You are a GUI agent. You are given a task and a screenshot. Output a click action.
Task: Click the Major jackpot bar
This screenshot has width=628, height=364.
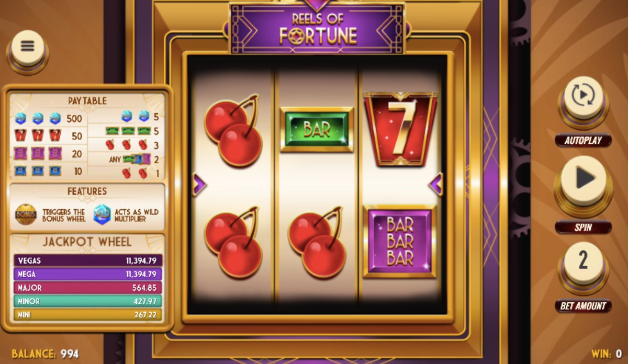tap(88, 288)
